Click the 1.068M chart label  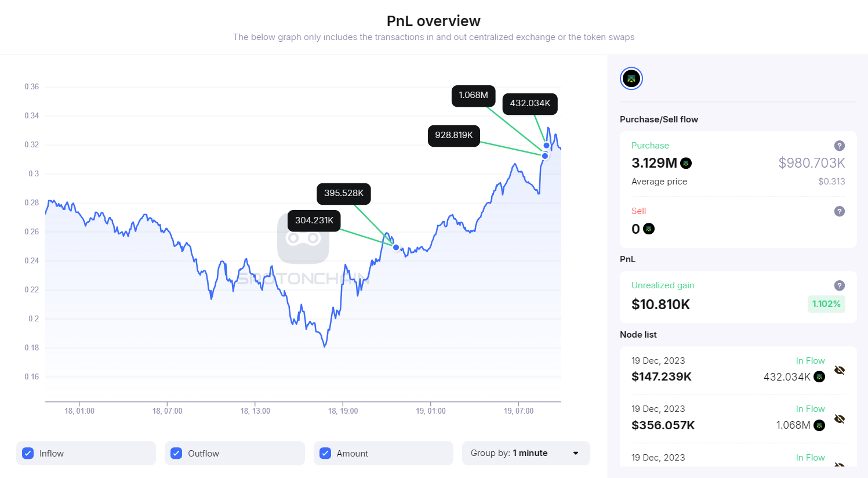(x=473, y=95)
